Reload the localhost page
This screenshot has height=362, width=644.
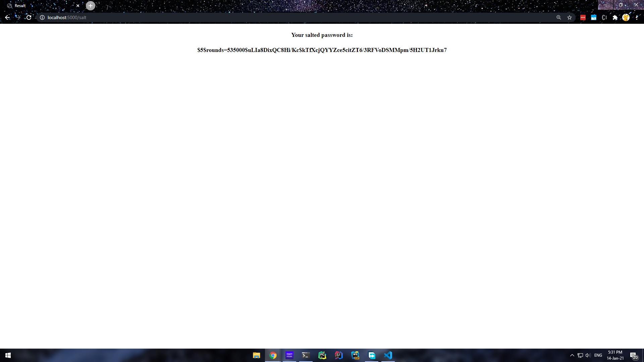[29, 17]
